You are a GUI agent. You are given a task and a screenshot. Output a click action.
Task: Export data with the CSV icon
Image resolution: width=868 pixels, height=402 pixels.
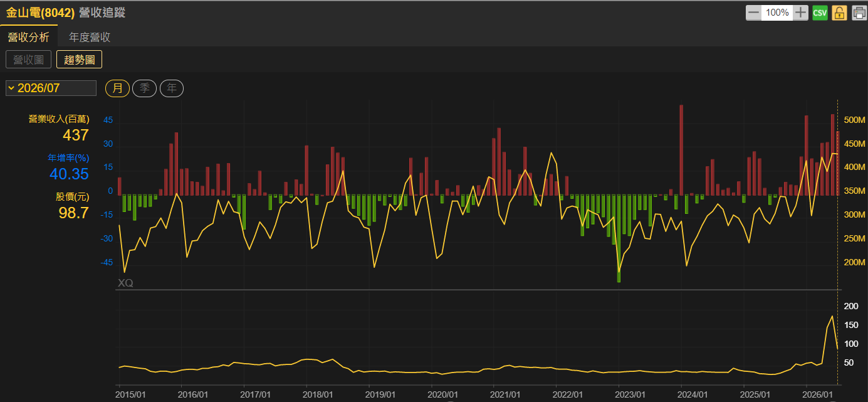[820, 13]
